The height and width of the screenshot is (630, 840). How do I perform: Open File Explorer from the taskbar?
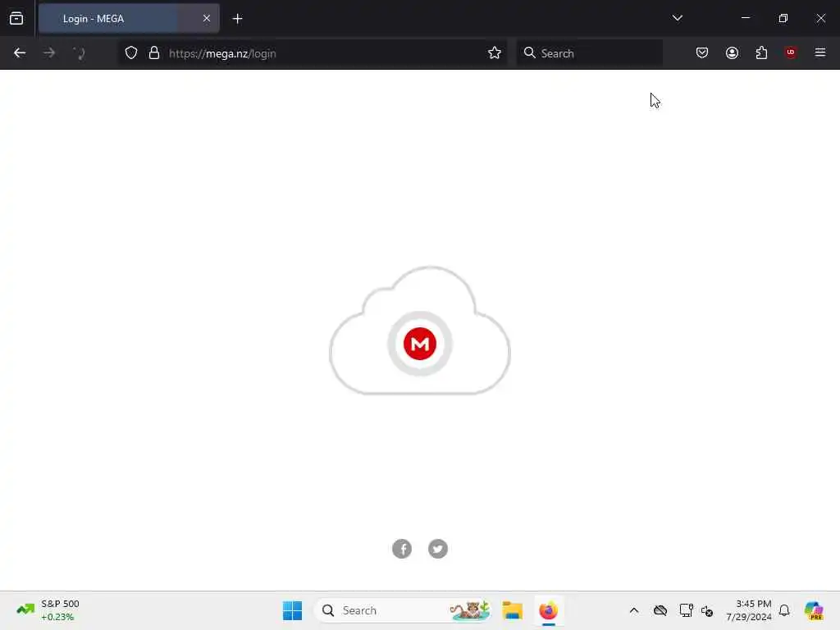coord(512,610)
